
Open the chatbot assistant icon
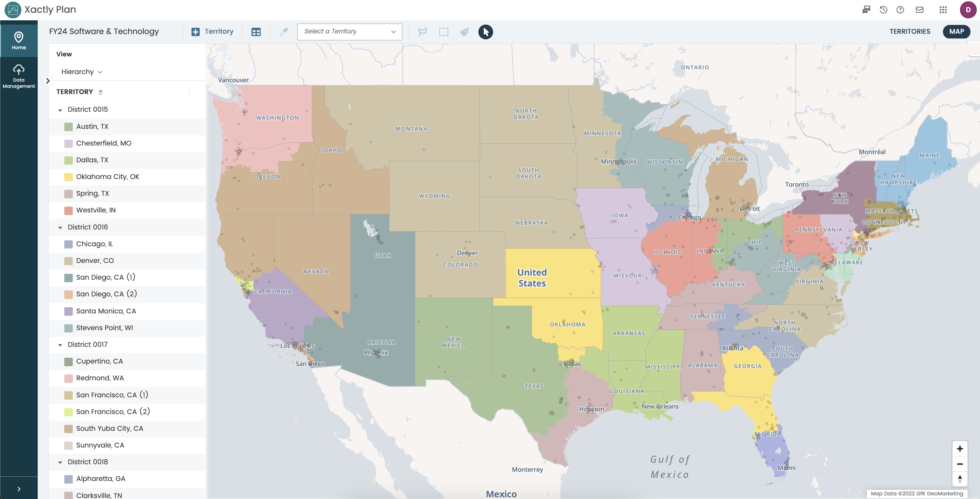(x=866, y=10)
